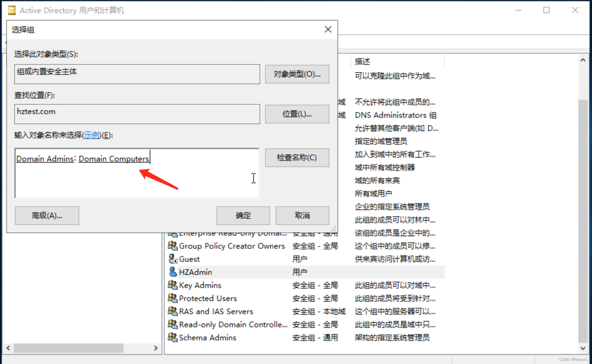Select the Protected Users row
Viewport: 592px width, 364px height.
tap(306, 298)
